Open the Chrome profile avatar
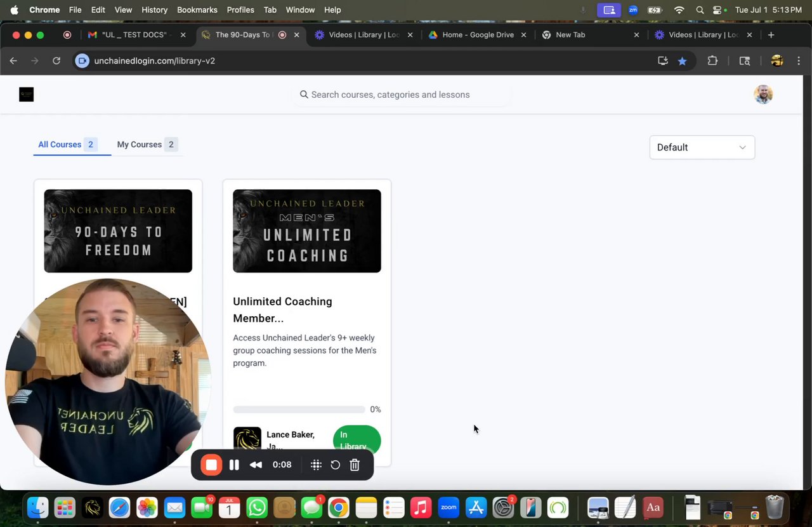Viewport: 812px width, 527px height. tap(777, 61)
